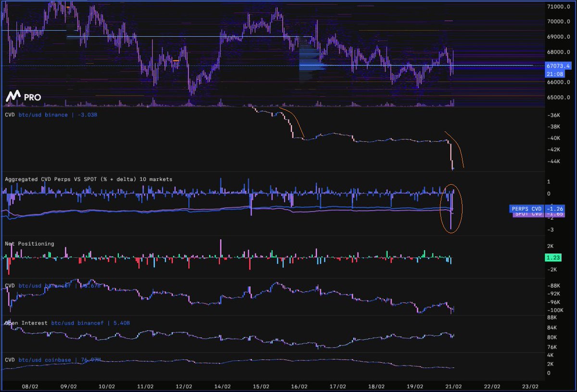The image size is (577, 392).
Task: Click the current price tag 67073.4
Action: click(558, 65)
